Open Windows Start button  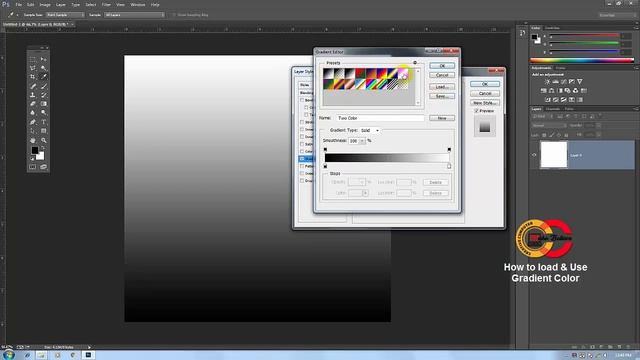tap(8, 355)
